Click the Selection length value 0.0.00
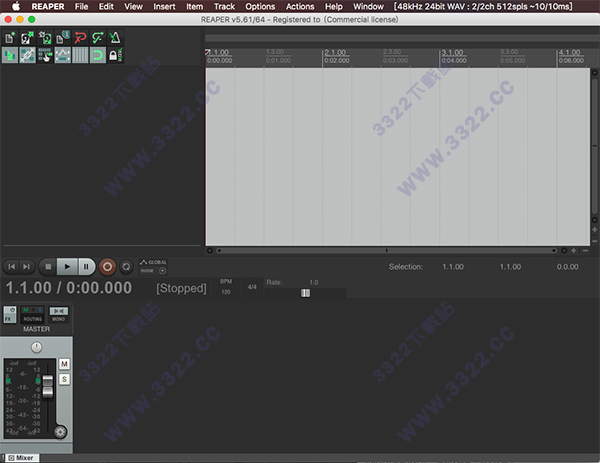 point(567,267)
